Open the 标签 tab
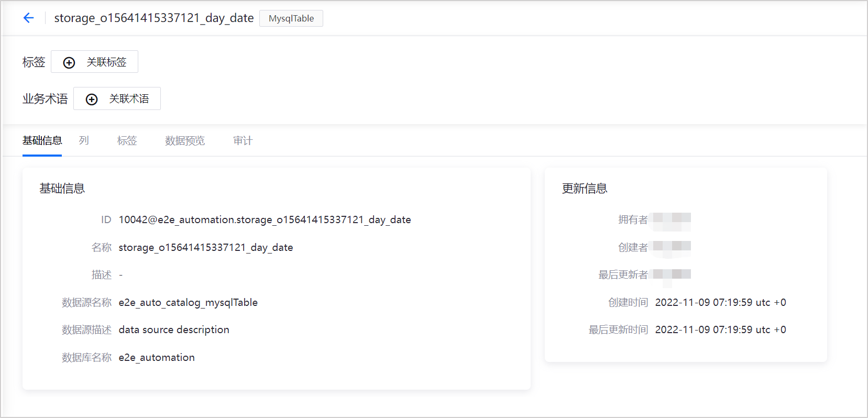Image resolution: width=868 pixels, height=418 pixels. pyautogui.click(x=127, y=140)
